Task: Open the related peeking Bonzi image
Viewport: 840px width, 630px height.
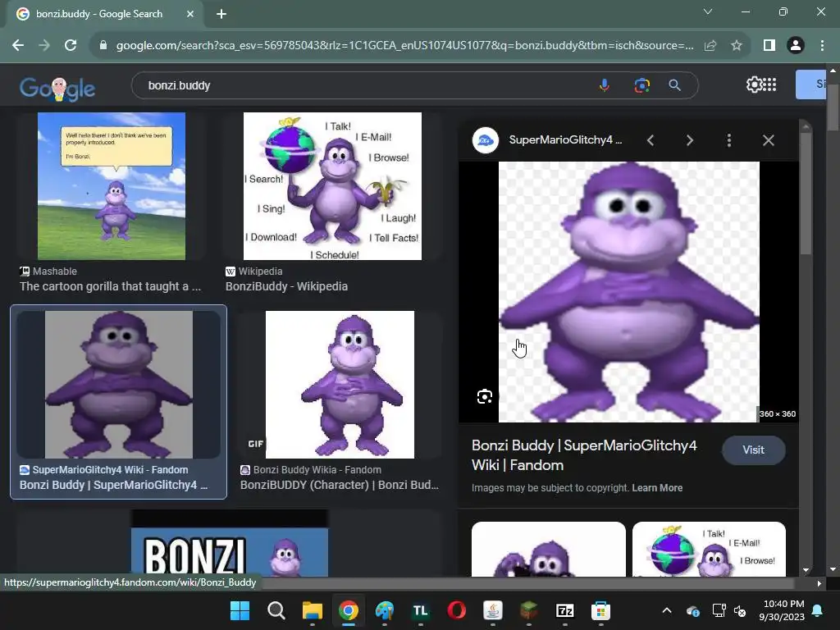Action: [x=549, y=549]
